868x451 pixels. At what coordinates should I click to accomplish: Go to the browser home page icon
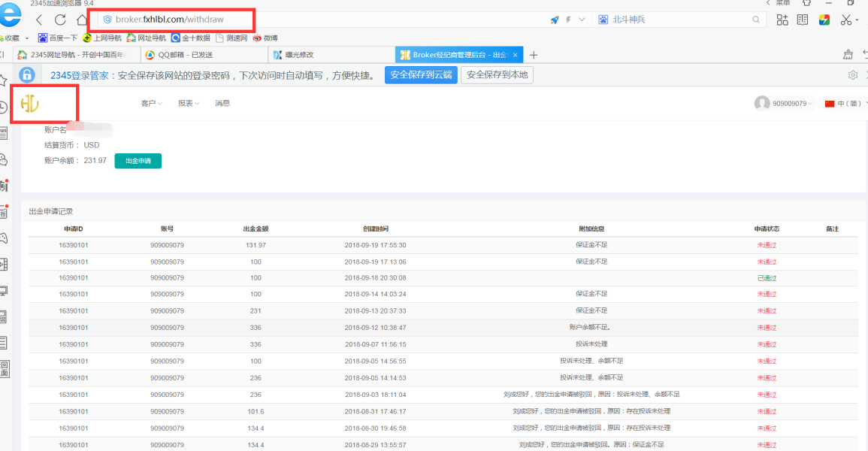point(81,20)
